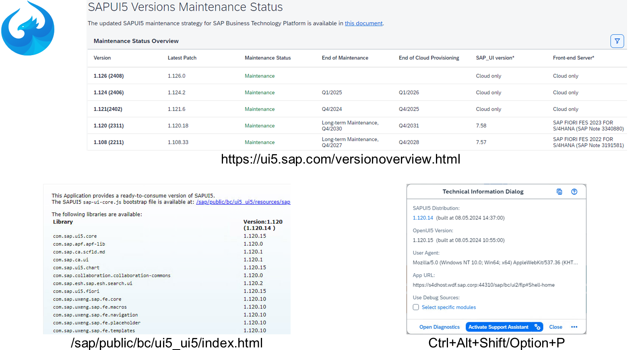Click the Maintenance Status Overview title
This screenshot has height=350, width=644.
pos(136,41)
